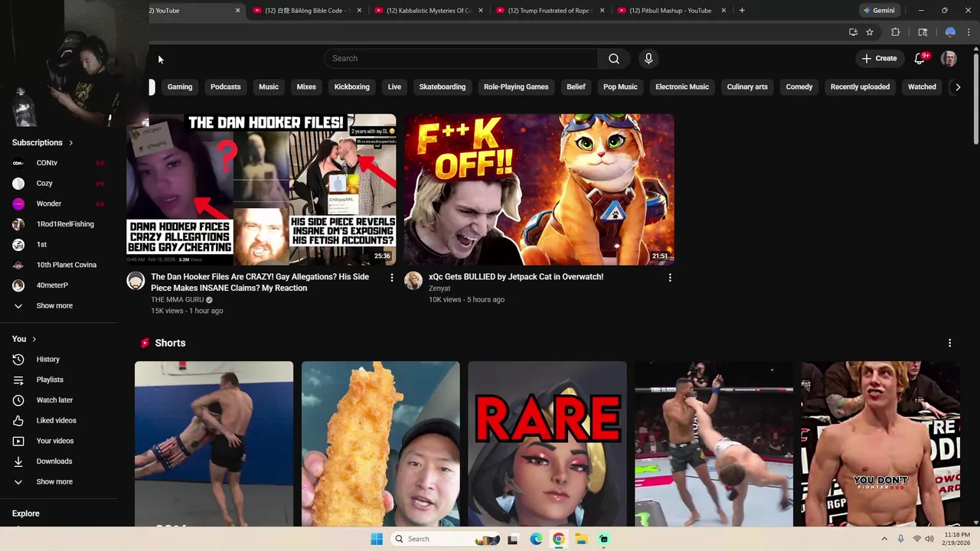This screenshot has width=980, height=551.
Task: Close the Pitbull Mashup tab
Action: tap(724, 11)
